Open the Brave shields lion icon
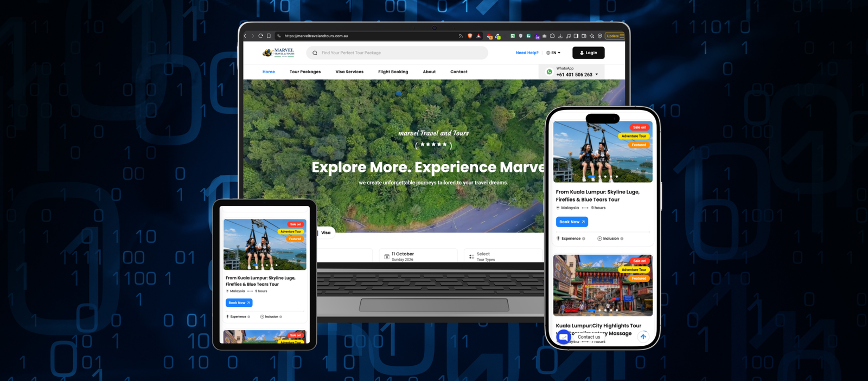This screenshot has width=868, height=381. tap(470, 36)
